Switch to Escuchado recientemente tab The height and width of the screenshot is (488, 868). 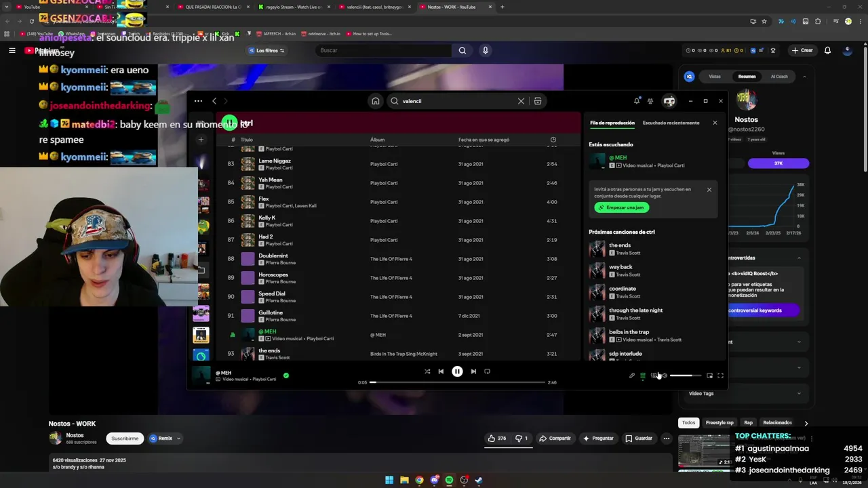tap(671, 123)
